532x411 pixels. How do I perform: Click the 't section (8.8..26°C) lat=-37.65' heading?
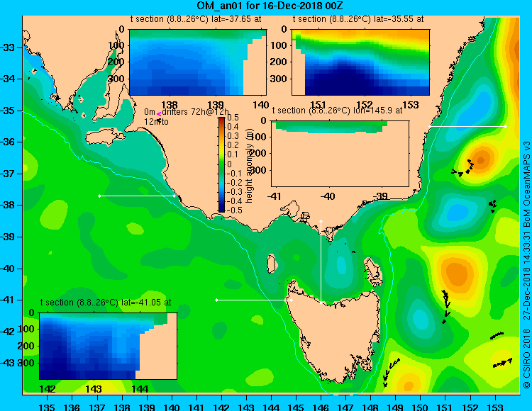point(196,19)
